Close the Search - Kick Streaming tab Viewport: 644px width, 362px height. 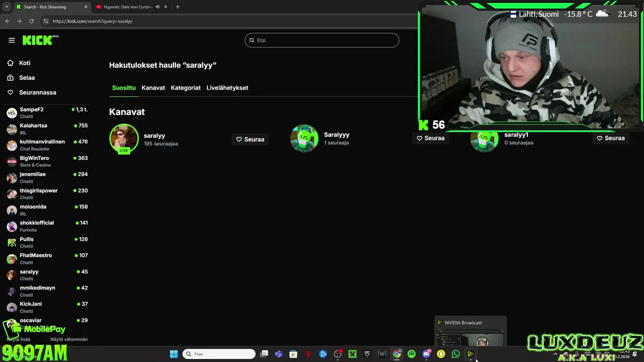[86, 7]
